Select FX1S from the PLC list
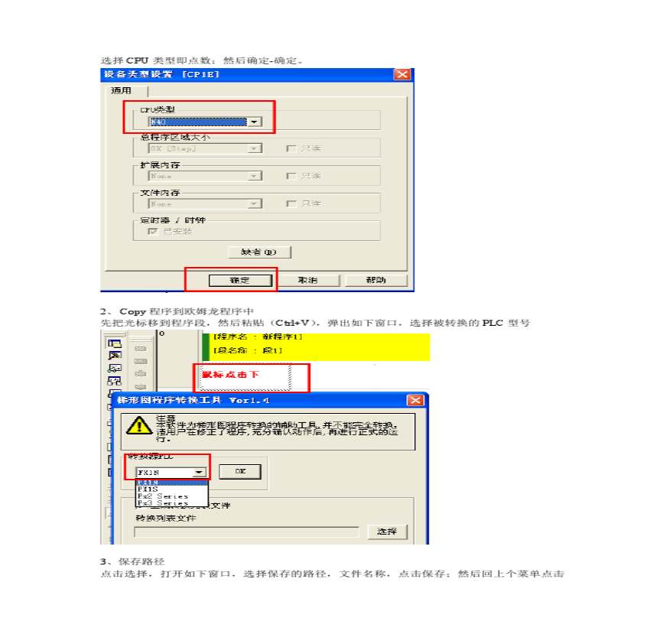This screenshot has width=665, height=644. pos(172,490)
